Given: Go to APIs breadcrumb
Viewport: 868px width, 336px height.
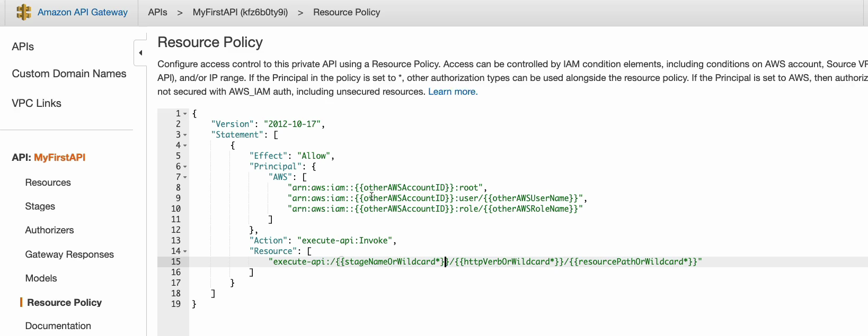Looking at the screenshot, I should [x=157, y=12].
